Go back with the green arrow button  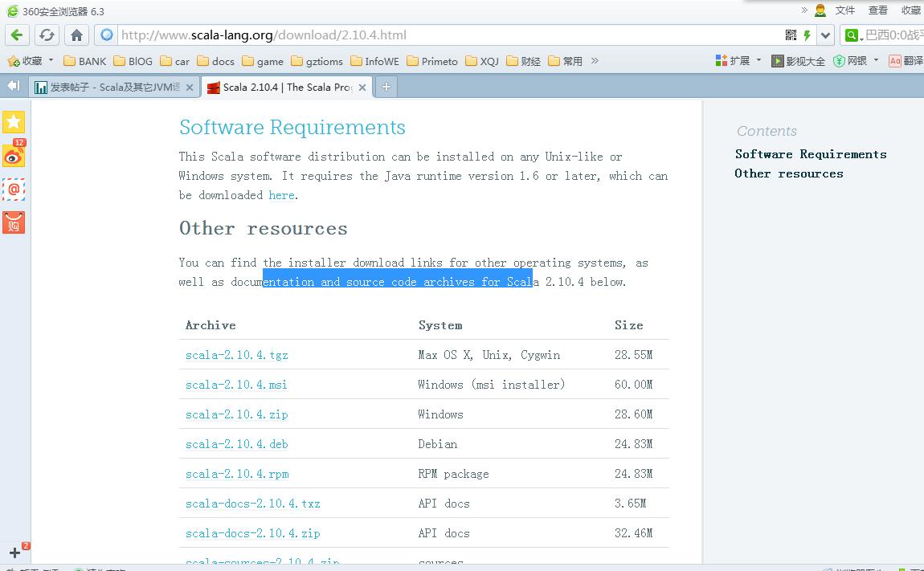pyautogui.click(x=17, y=35)
